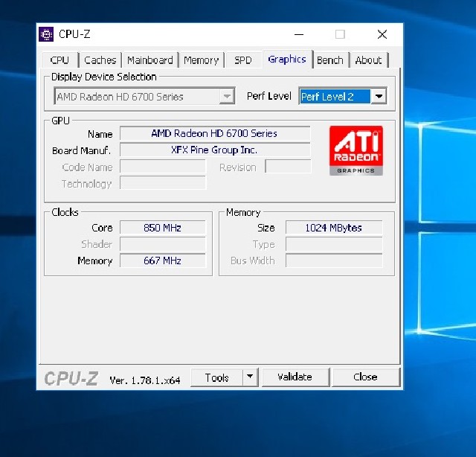This screenshot has height=457, width=476.
Task: Click the CPU-Z title bar text
Action: pos(74,34)
